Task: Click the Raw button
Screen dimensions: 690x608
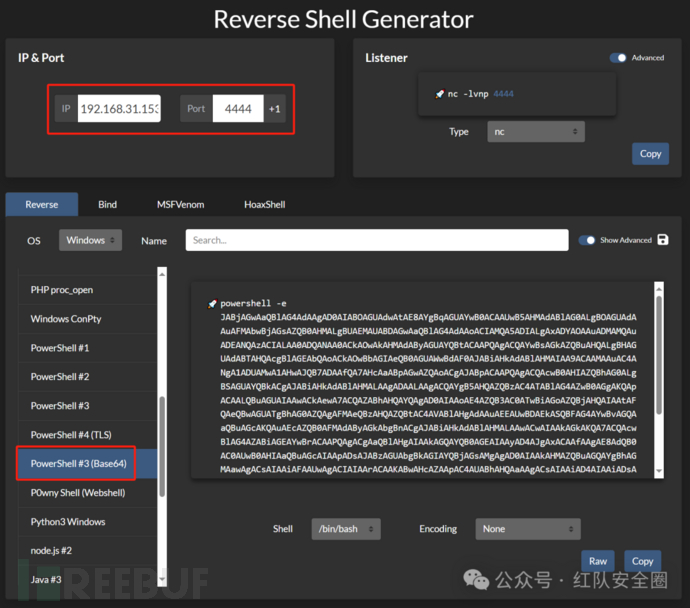Action: [x=598, y=561]
